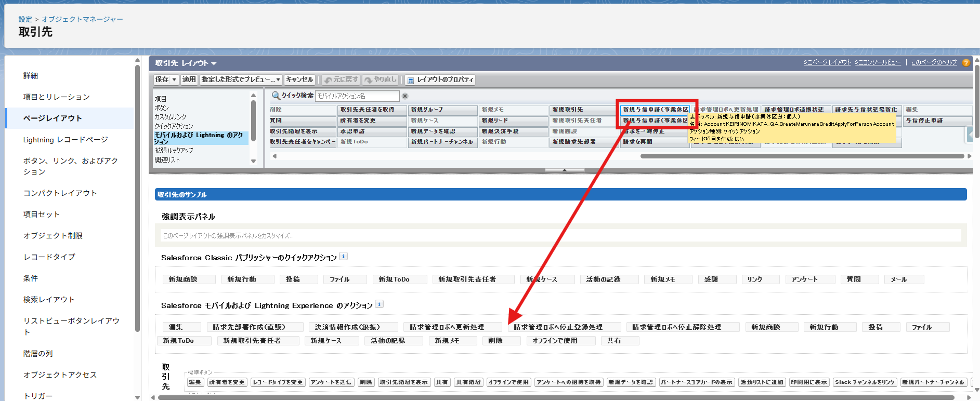The width and height of the screenshot is (980, 401).
Task: Click into the クイック検索 input field
Action: 357,96
